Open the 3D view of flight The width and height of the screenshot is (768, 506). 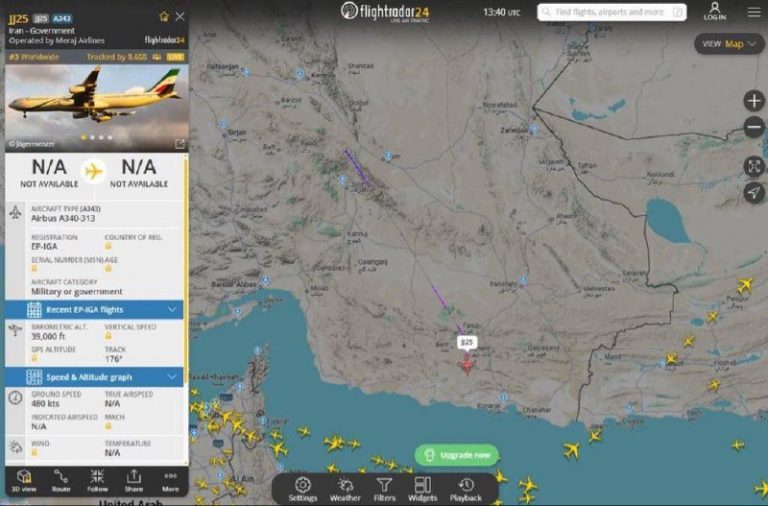click(24, 481)
